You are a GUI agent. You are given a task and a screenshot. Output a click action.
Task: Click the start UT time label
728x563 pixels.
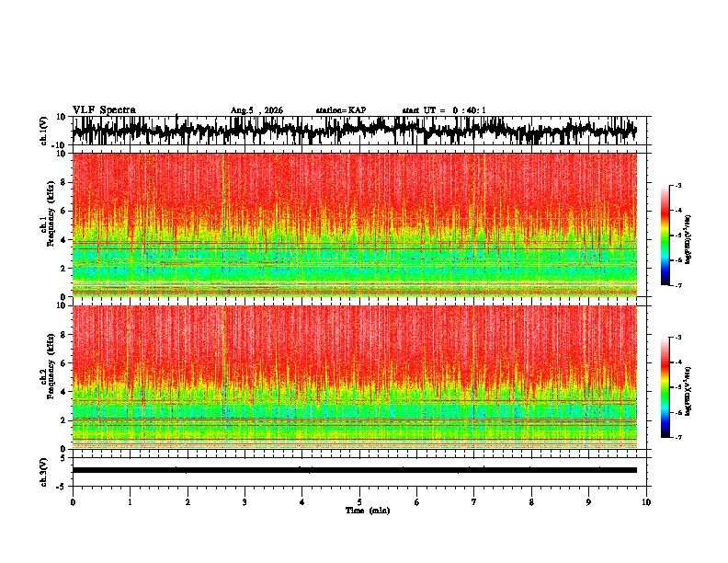(444, 110)
